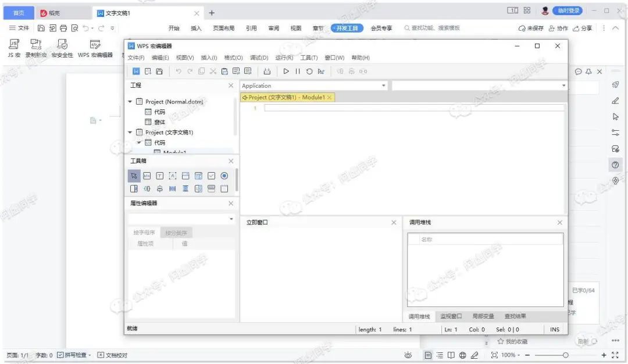Image resolution: width=628 pixels, height=364 pixels.
Task: Click the cut scissors icon
Action: tap(213, 72)
